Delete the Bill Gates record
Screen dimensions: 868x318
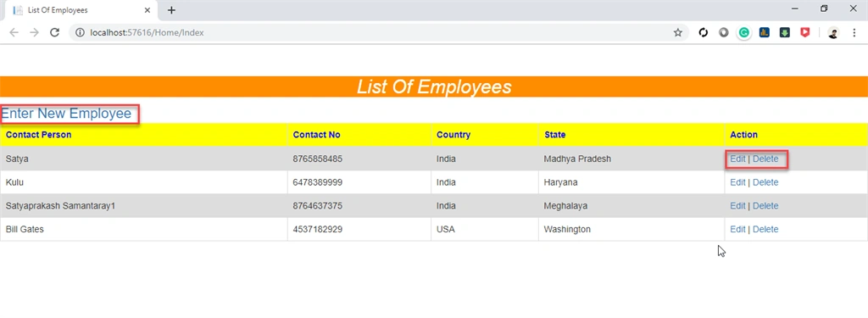pyautogui.click(x=765, y=229)
